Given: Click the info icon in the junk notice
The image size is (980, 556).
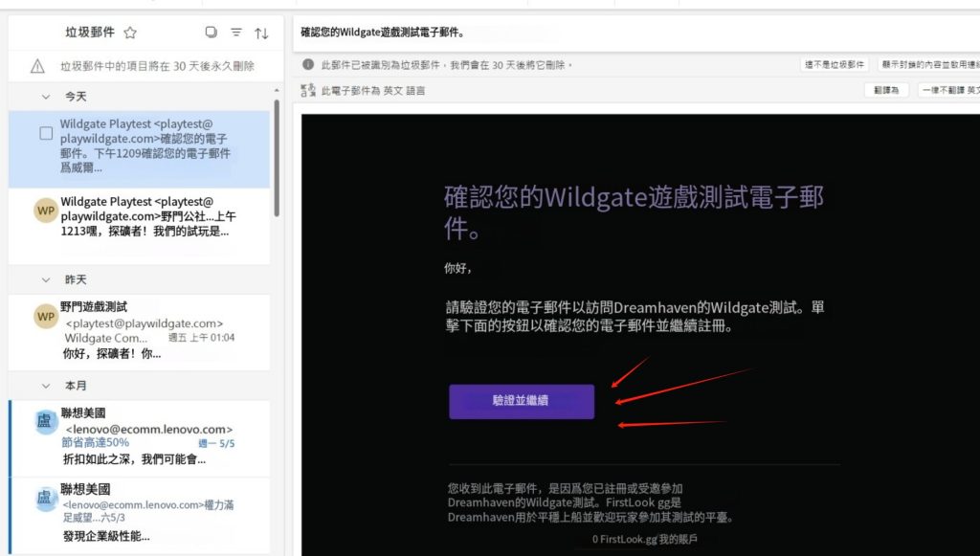Looking at the screenshot, I should (x=308, y=64).
